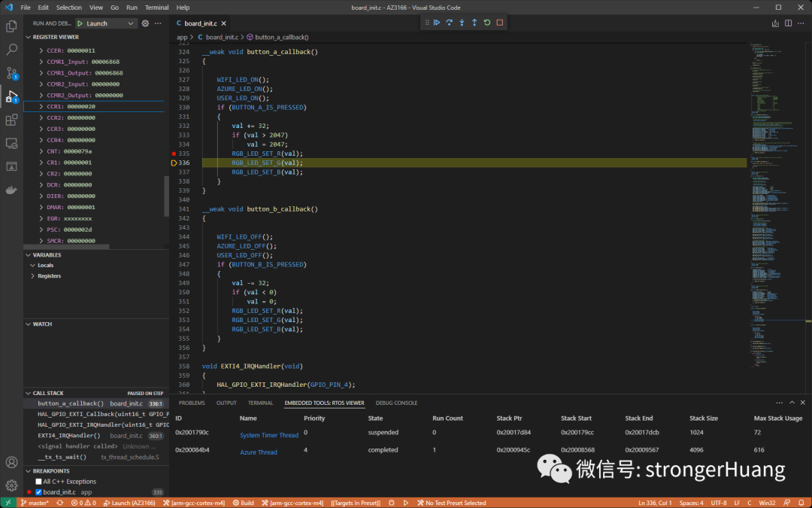
Task: Click the Register Viewer vertical scrollbar
Action: (x=166, y=196)
